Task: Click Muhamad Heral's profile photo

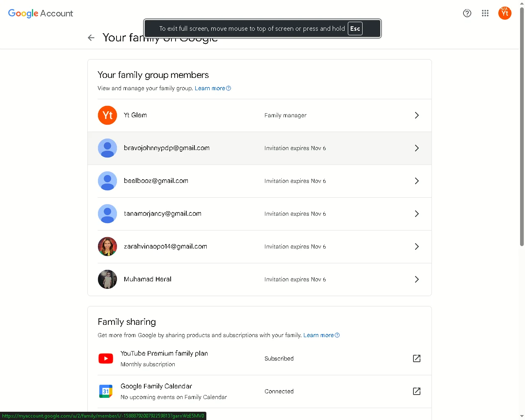Action: click(x=107, y=279)
